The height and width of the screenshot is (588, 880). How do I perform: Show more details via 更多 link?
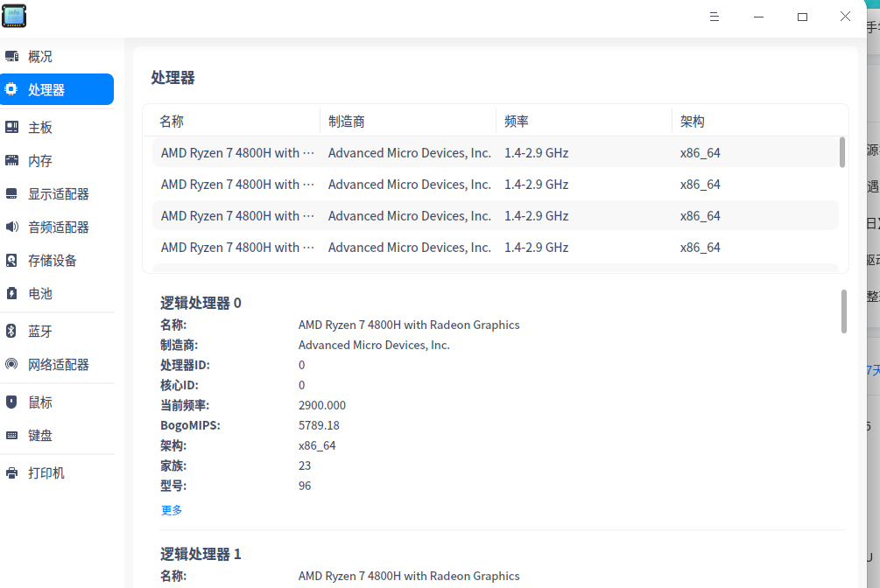[x=171, y=510]
